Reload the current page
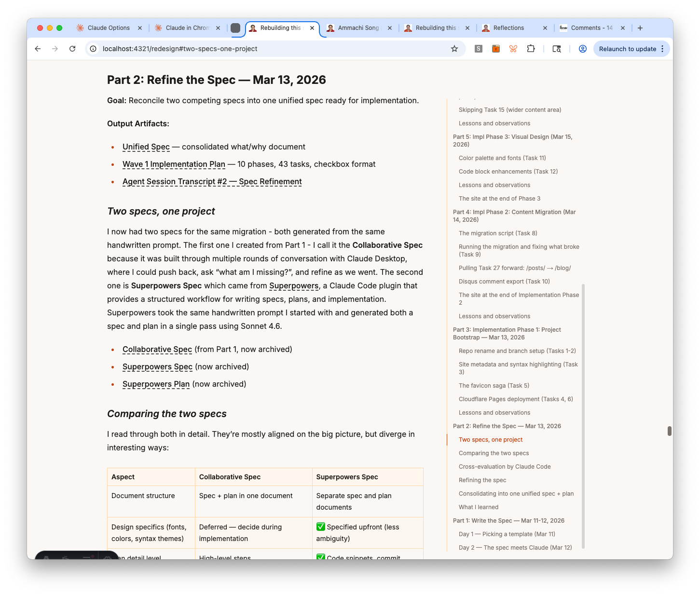This screenshot has height=595, width=700. [x=72, y=49]
